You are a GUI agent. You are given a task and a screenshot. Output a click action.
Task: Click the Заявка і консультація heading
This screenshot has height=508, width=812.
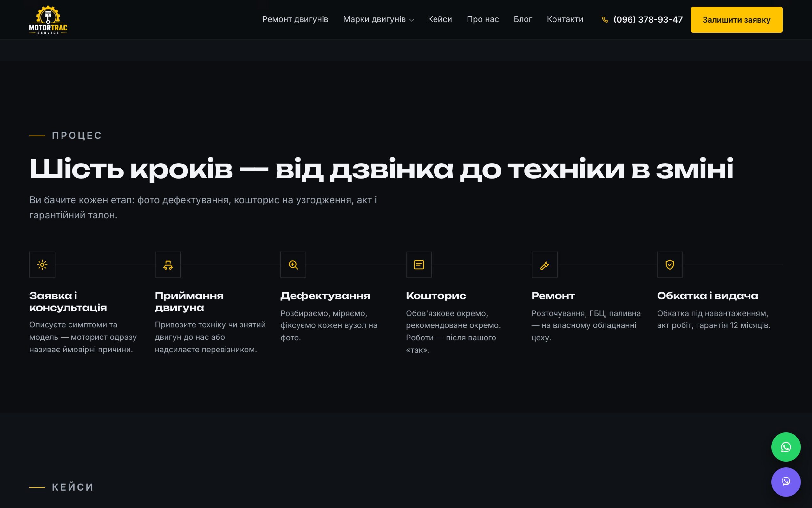pos(68,302)
